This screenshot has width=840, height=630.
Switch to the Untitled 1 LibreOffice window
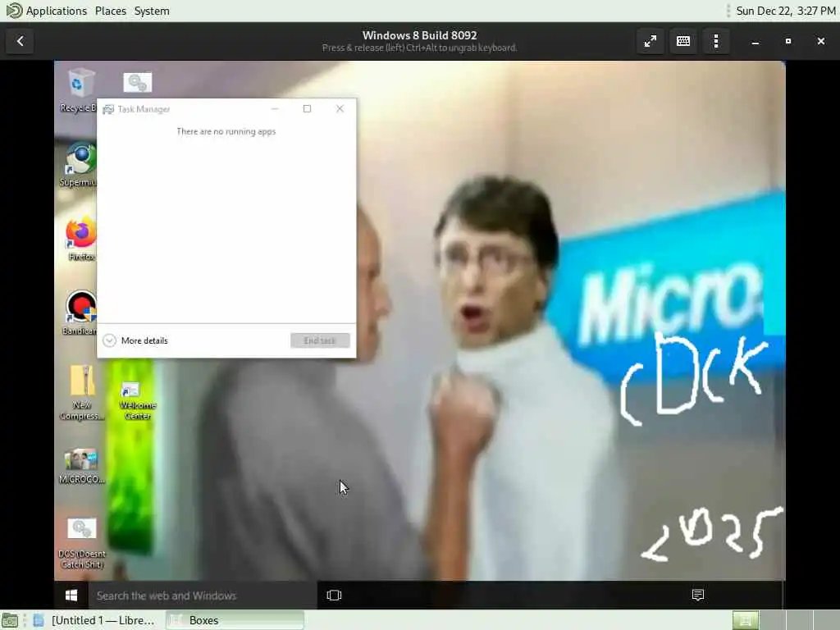94,620
